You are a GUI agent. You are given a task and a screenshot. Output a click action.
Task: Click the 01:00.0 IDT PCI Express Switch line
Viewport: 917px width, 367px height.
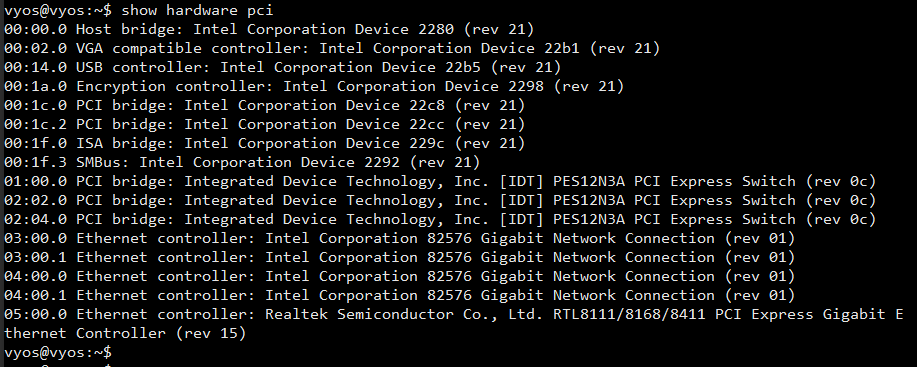440,181
